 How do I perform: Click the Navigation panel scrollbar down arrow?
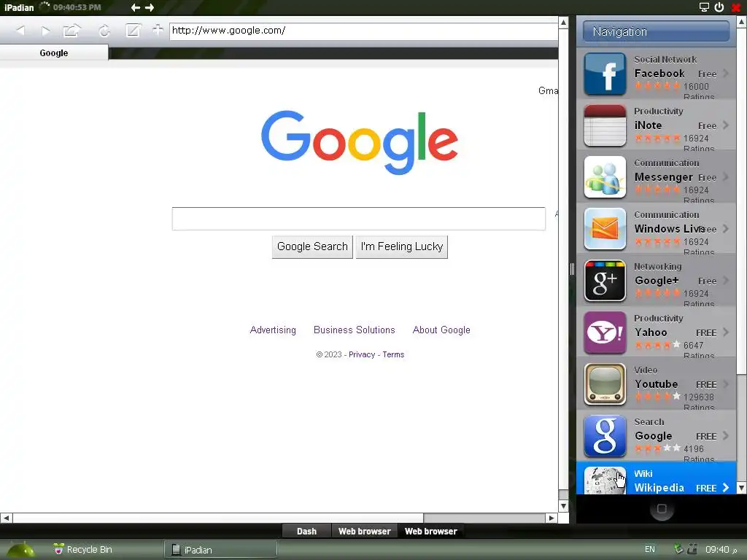(741, 488)
